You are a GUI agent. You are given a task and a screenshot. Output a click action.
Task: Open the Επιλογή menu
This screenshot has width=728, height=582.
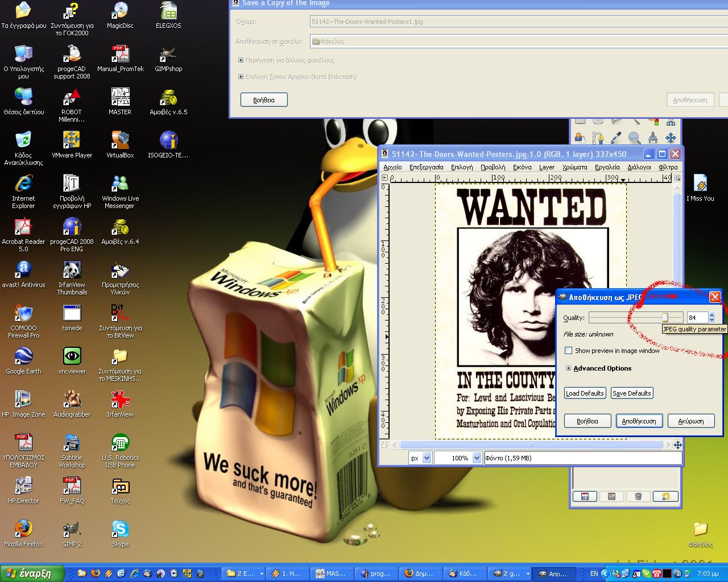[x=462, y=167]
